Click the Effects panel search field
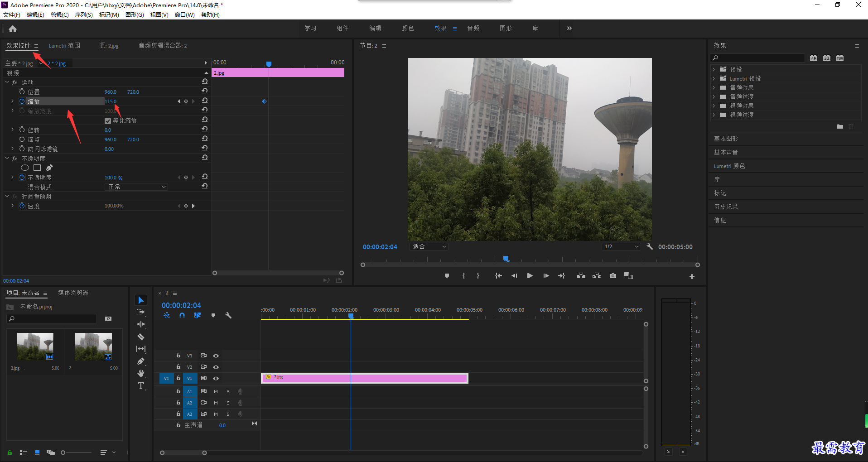 coord(757,58)
